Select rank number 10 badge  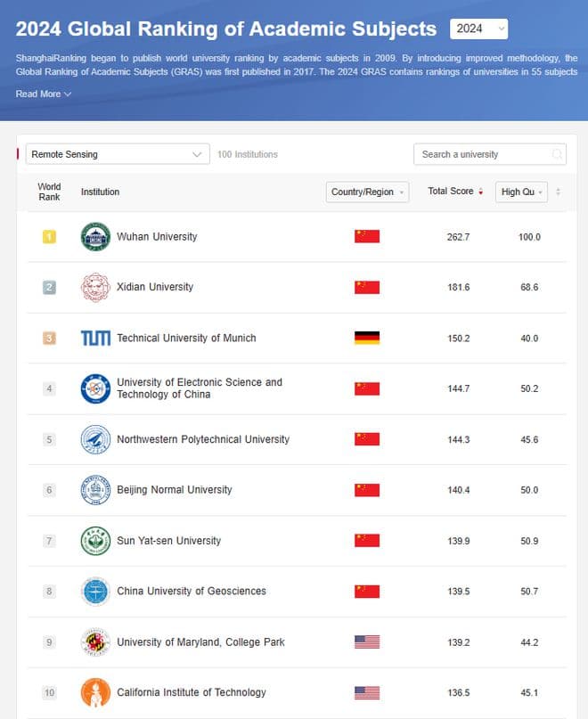click(x=49, y=692)
